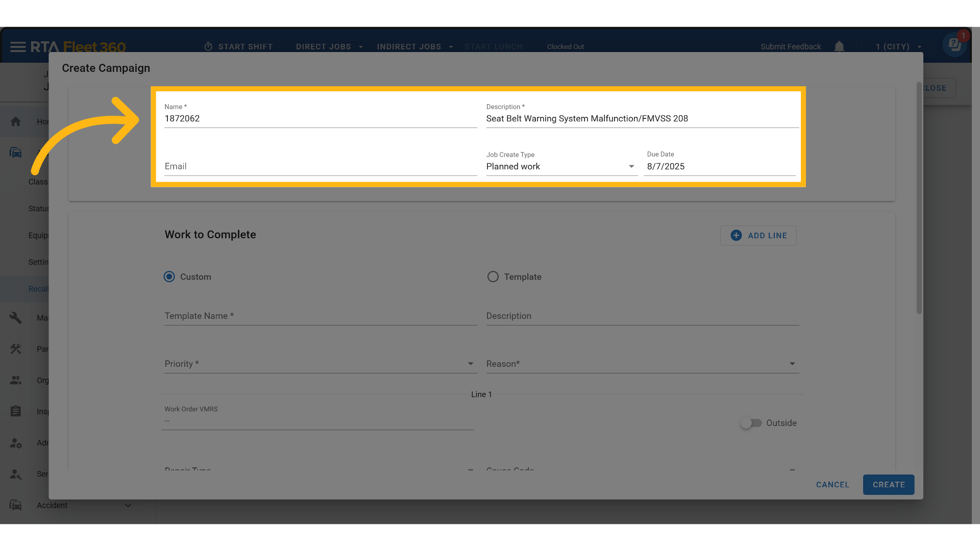Open the Job Create Type dropdown
The width and height of the screenshot is (980, 551).
(561, 166)
